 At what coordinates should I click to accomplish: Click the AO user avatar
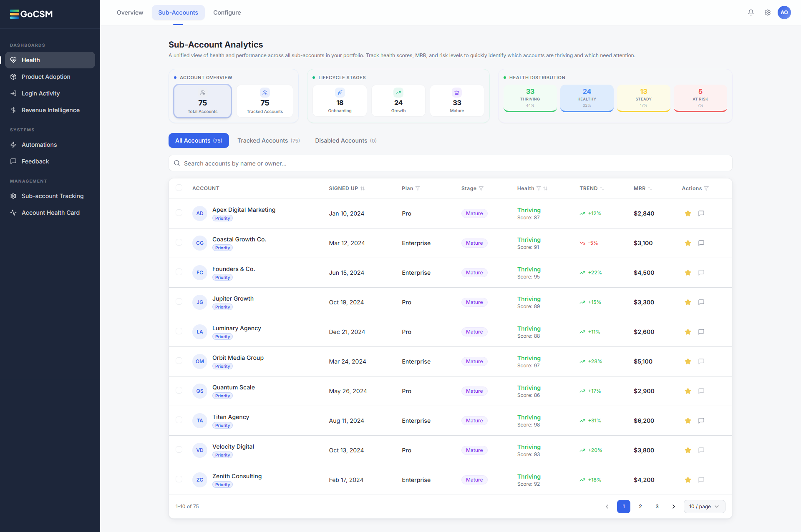784,13
